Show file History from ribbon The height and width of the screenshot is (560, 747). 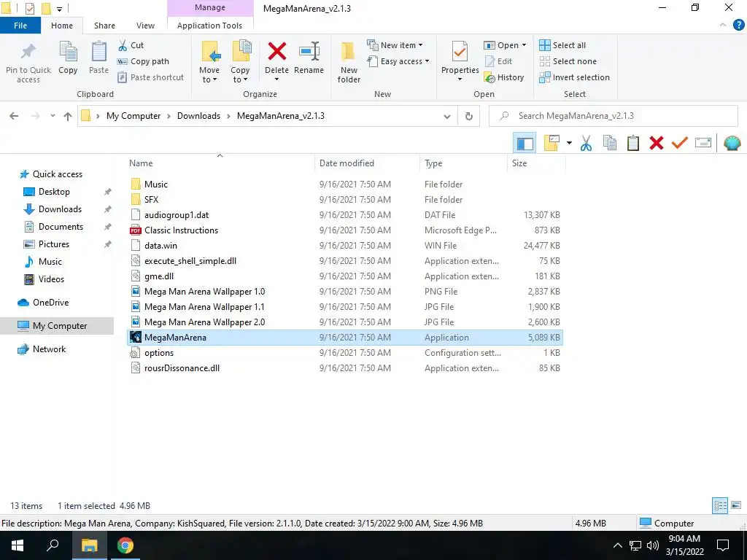point(503,77)
